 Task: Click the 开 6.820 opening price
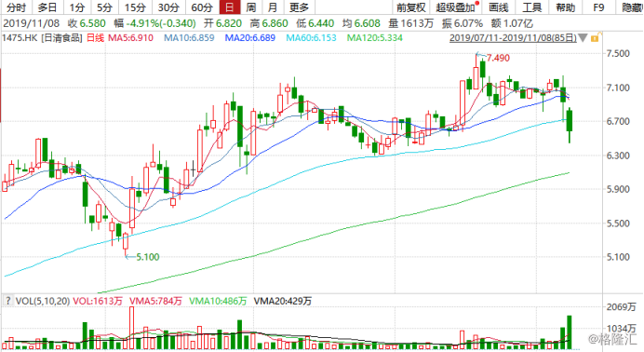click(x=222, y=23)
